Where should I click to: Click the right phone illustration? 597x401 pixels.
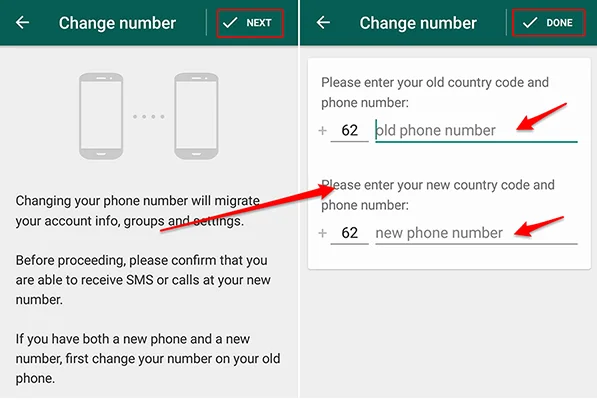pos(196,116)
